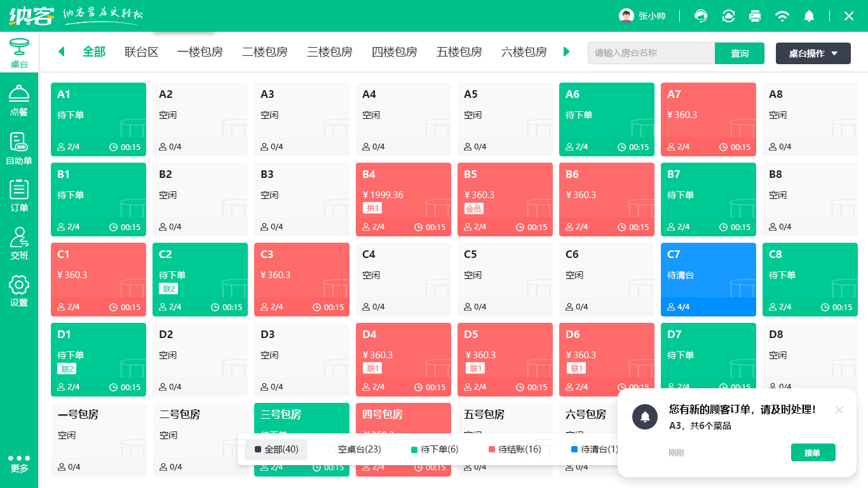Select the 自助单 self-service icon
The height and width of the screenshot is (488, 868).
pos(19,149)
